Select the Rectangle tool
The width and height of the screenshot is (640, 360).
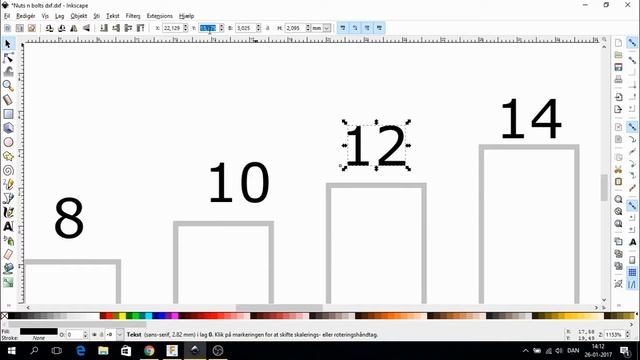pos(8,114)
